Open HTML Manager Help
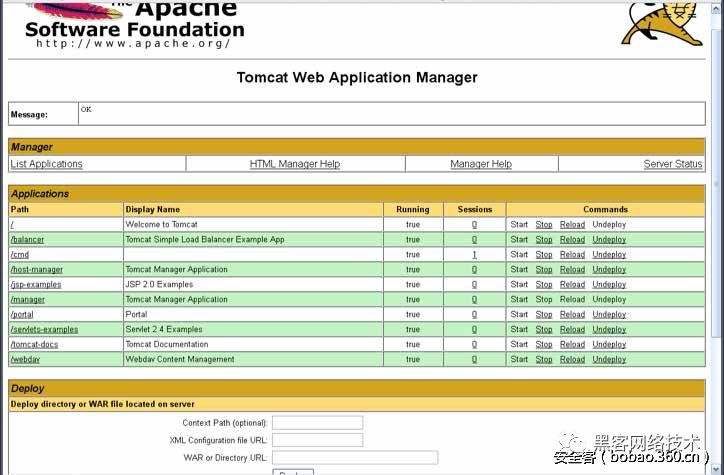The image size is (724, 475). [295, 164]
